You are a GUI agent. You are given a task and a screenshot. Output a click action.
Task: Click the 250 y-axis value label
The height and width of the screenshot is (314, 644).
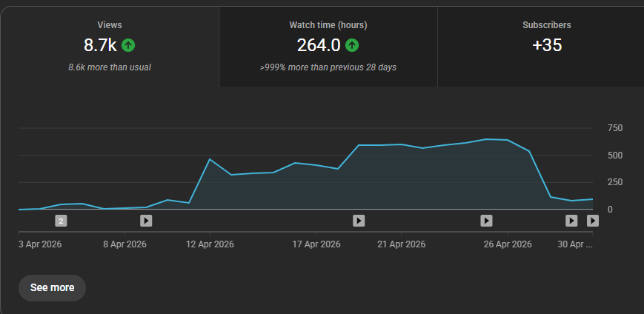pos(615,182)
